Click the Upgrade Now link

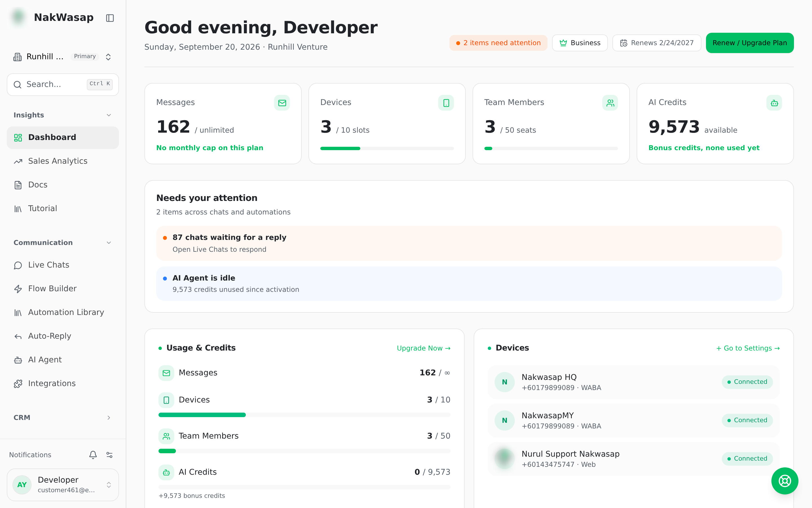(423, 348)
